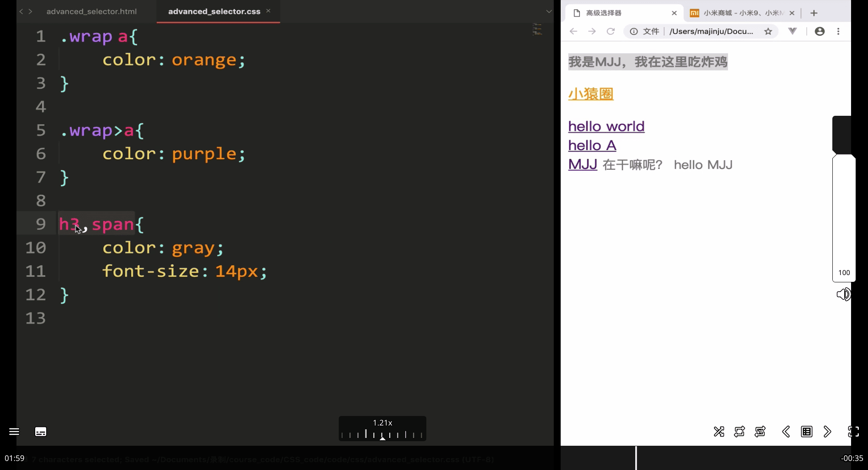
Task: Close the 小米商城 browser tab
Action: (x=792, y=13)
